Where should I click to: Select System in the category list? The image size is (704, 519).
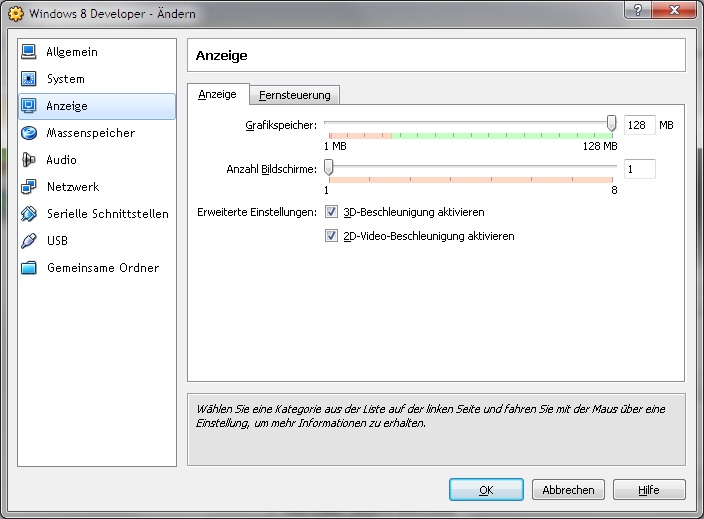[x=97, y=79]
